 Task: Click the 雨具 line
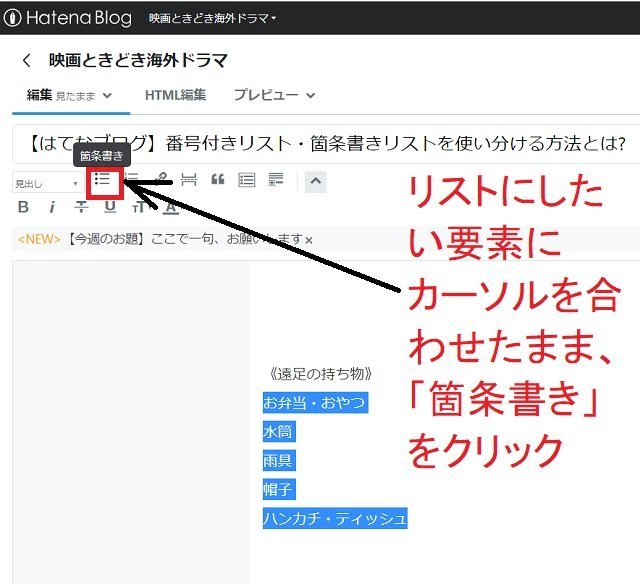point(279,460)
